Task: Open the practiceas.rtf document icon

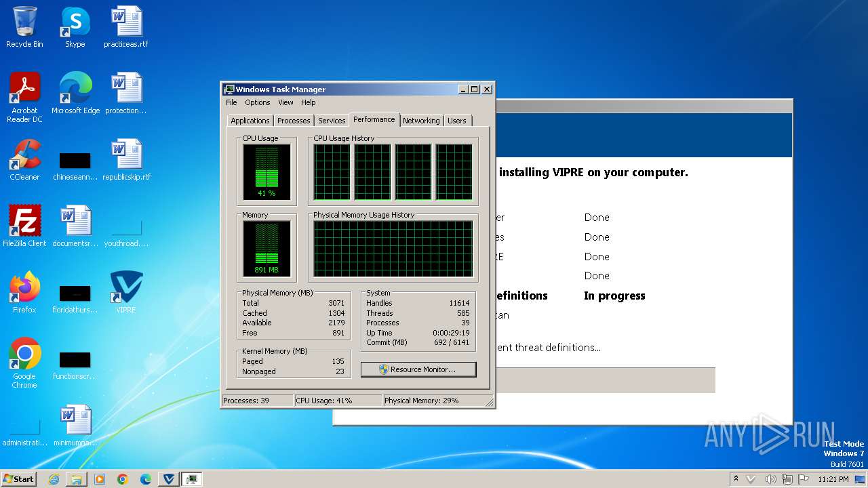Action: coord(125,27)
